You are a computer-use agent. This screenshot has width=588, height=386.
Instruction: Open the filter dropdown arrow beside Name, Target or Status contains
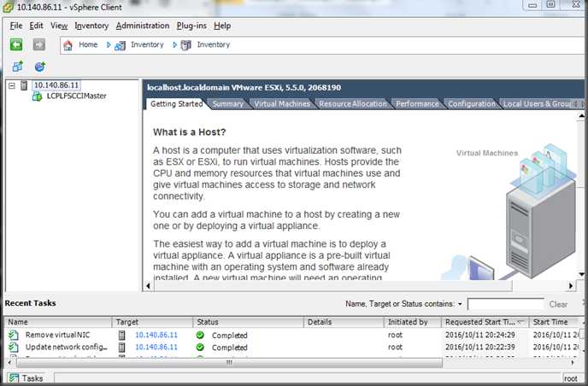click(460, 304)
